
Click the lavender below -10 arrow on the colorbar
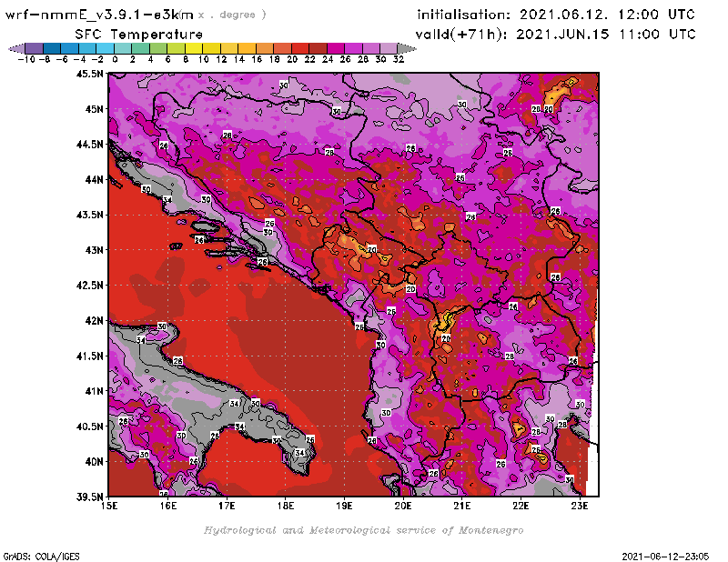(16, 48)
